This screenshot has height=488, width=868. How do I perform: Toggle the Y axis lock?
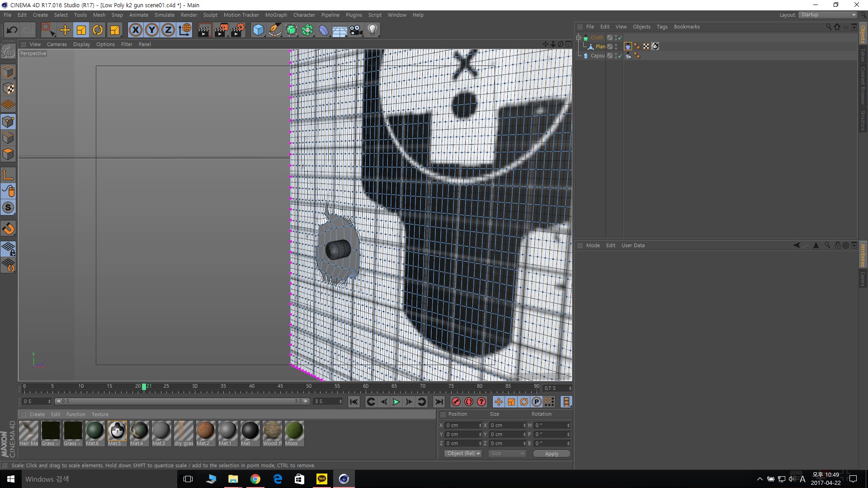152,30
